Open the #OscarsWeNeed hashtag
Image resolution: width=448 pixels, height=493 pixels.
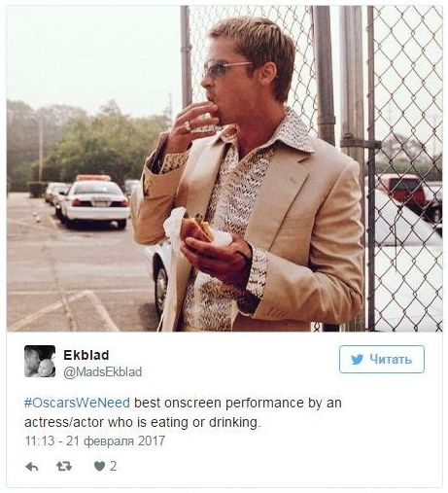[x=77, y=403]
